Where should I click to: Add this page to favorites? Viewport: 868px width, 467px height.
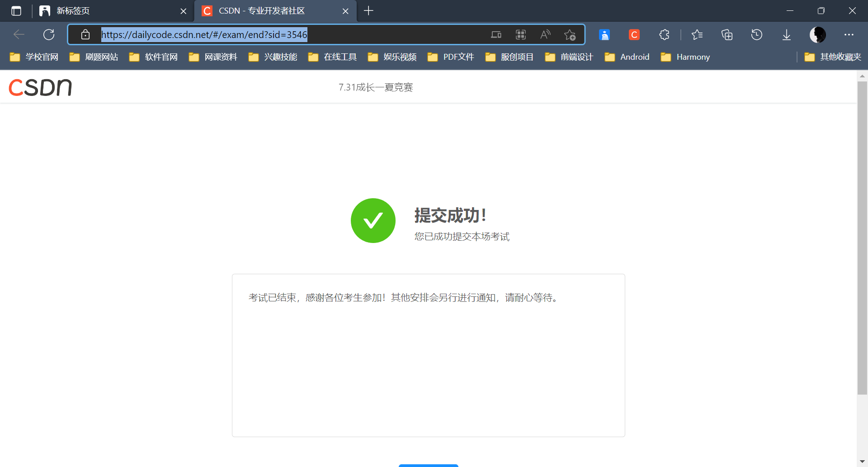pos(570,34)
